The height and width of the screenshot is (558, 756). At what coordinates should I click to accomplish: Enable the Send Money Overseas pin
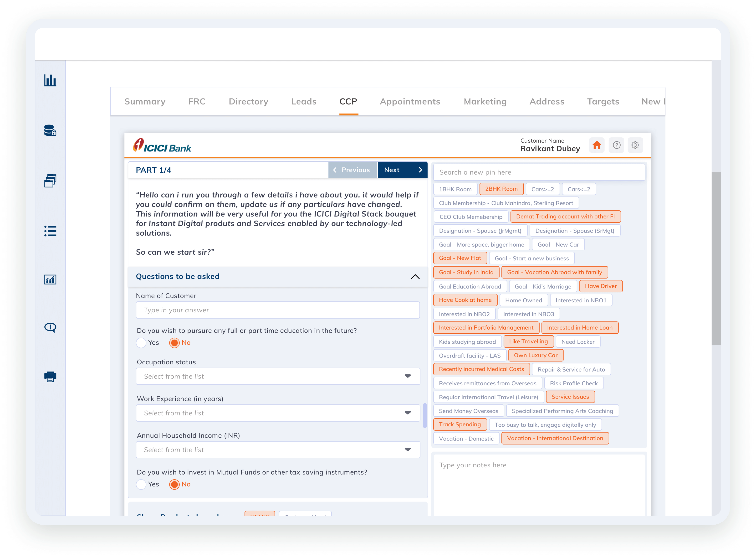pos(469,411)
